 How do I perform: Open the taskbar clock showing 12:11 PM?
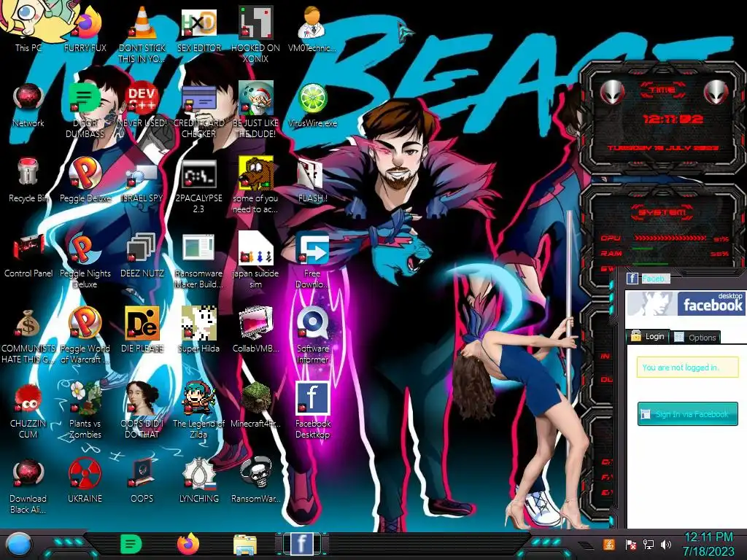708,544
